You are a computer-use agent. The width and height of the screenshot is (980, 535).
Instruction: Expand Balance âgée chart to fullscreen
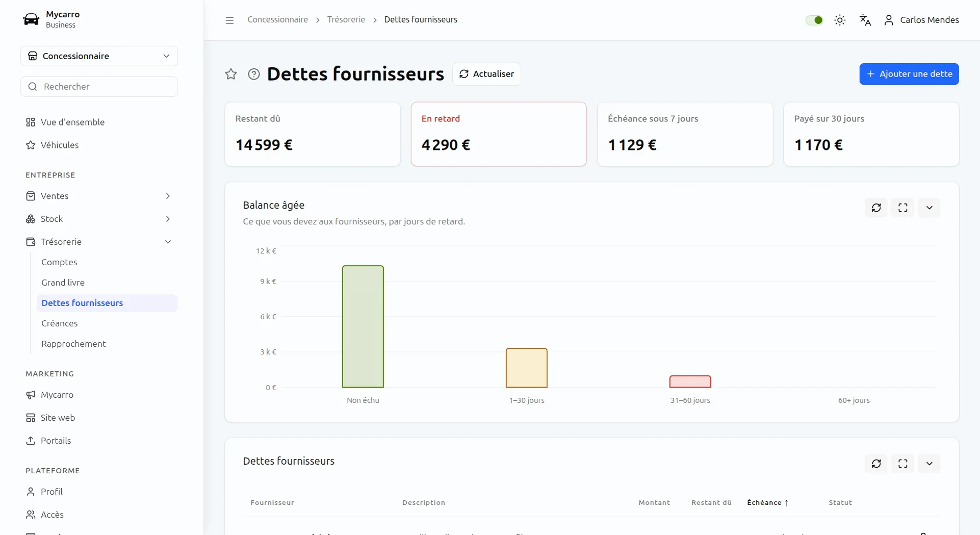[903, 208]
